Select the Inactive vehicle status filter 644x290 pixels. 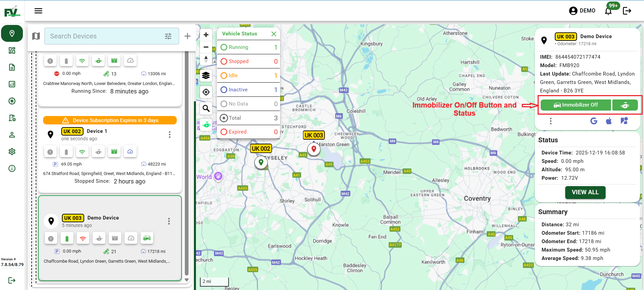(238, 90)
